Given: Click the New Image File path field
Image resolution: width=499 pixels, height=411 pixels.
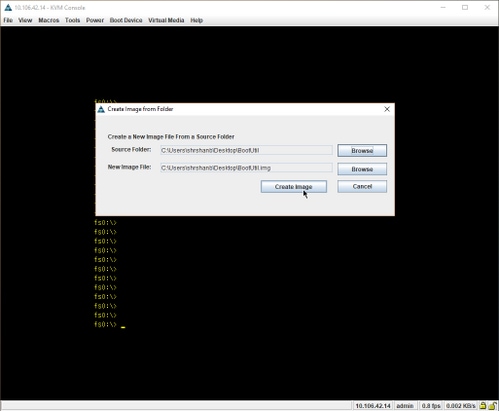Looking at the screenshot, I should [x=246, y=168].
